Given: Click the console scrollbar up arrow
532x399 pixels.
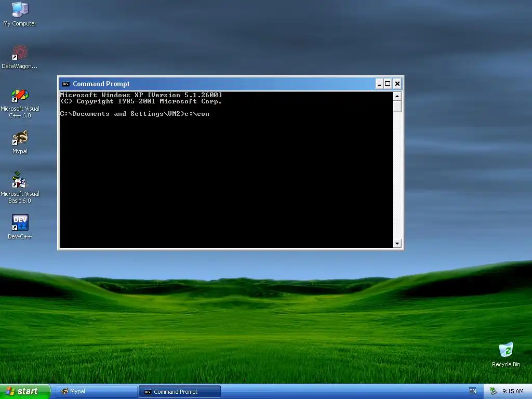Looking at the screenshot, I should (x=397, y=96).
